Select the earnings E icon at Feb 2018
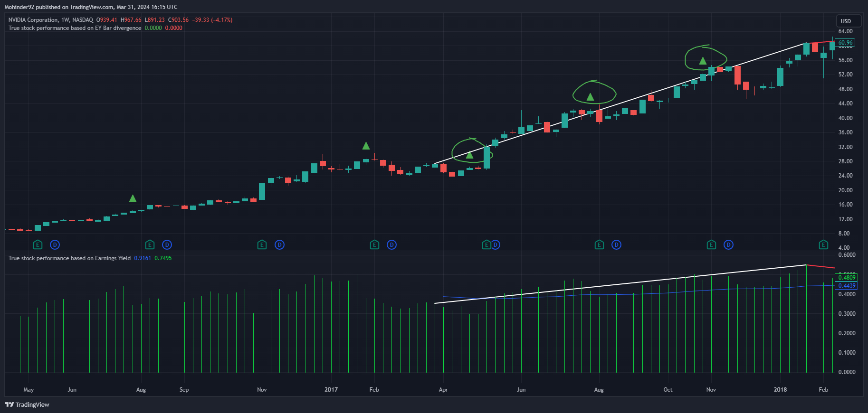This screenshot has height=413, width=868. pyautogui.click(x=823, y=245)
